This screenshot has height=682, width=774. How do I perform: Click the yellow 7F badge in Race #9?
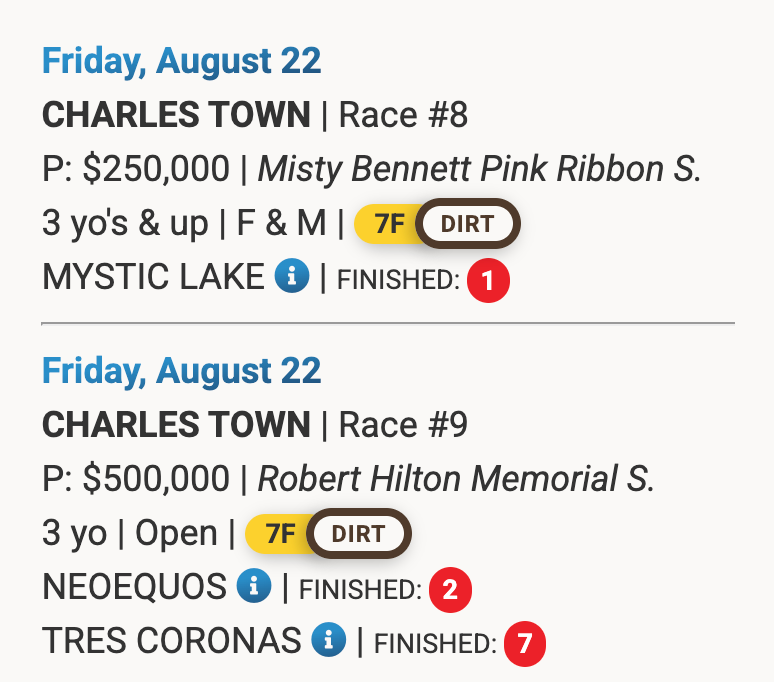(278, 534)
